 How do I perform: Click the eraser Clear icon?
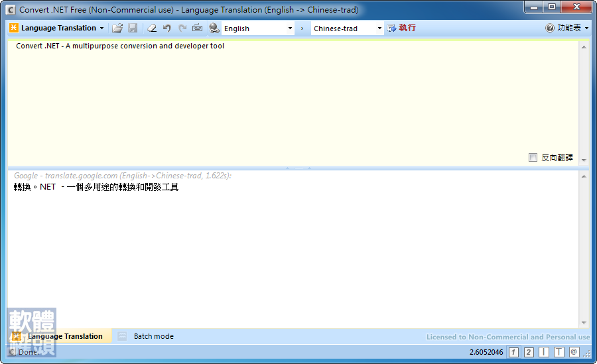pos(152,28)
